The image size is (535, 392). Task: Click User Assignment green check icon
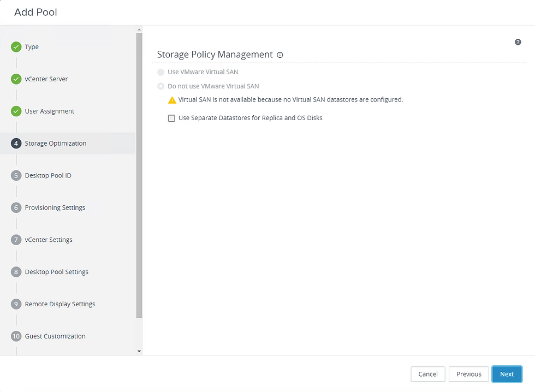16,111
